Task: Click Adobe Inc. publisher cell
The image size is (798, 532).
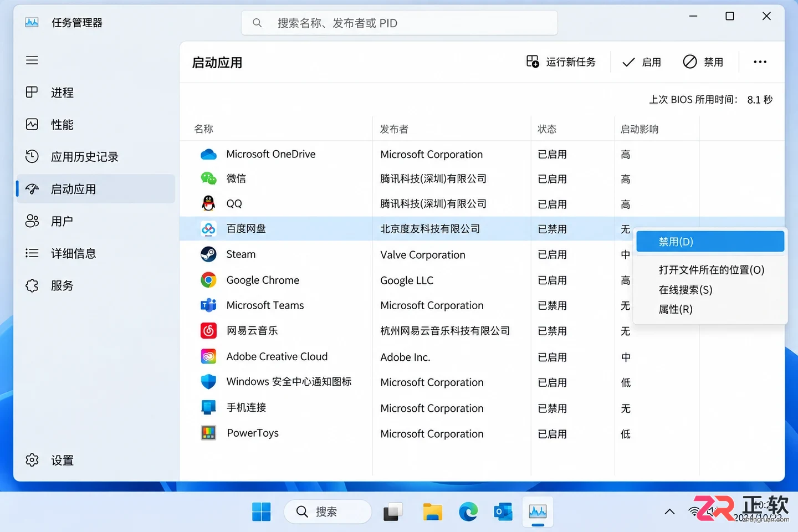Action: point(405,357)
